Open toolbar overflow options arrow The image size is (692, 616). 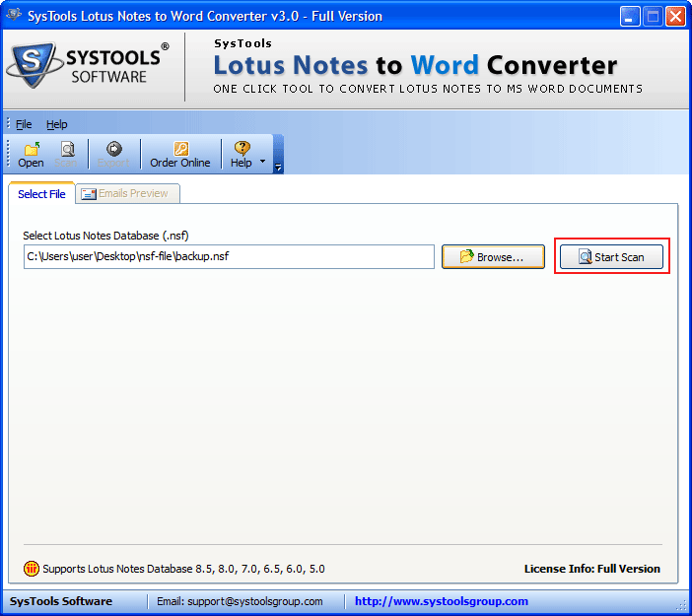click(278, 167)
